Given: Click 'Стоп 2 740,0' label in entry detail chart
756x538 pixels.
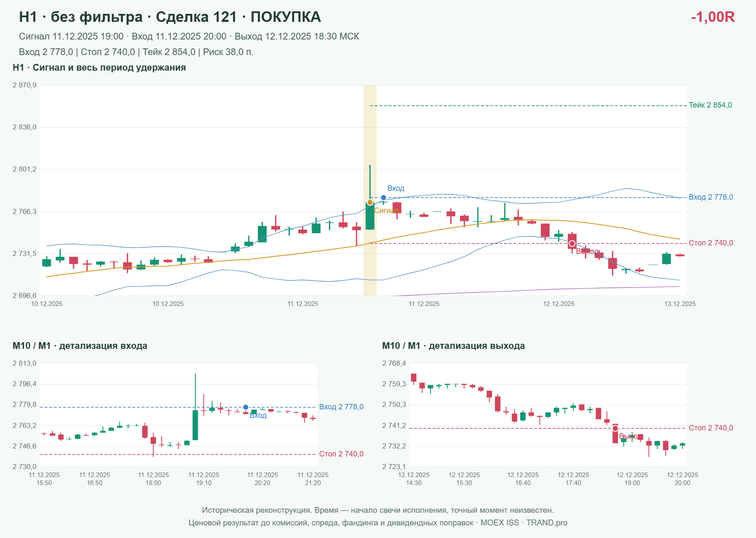Looking at the screenshot, I should (x=341, y=454).
